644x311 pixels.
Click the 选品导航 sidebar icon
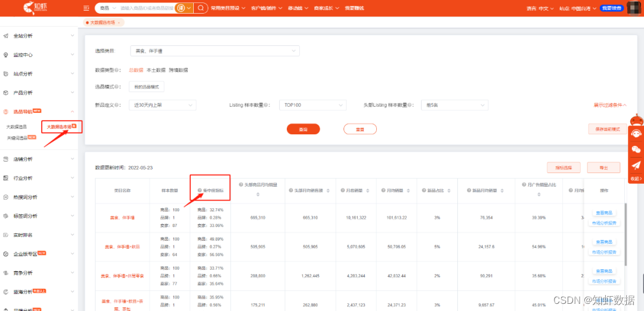click(x=6, y=112)
